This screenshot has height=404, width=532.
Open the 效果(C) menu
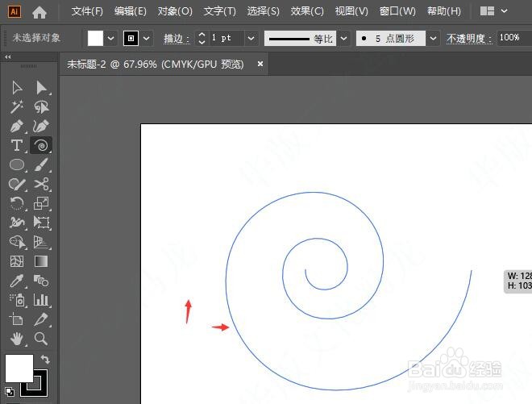click(x=307, y=11)
